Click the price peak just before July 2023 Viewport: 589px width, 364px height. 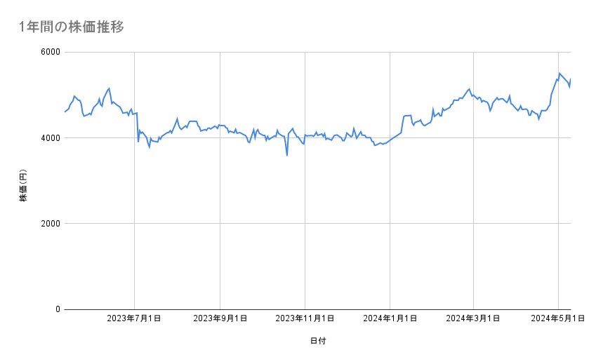(x=110, y=88)
